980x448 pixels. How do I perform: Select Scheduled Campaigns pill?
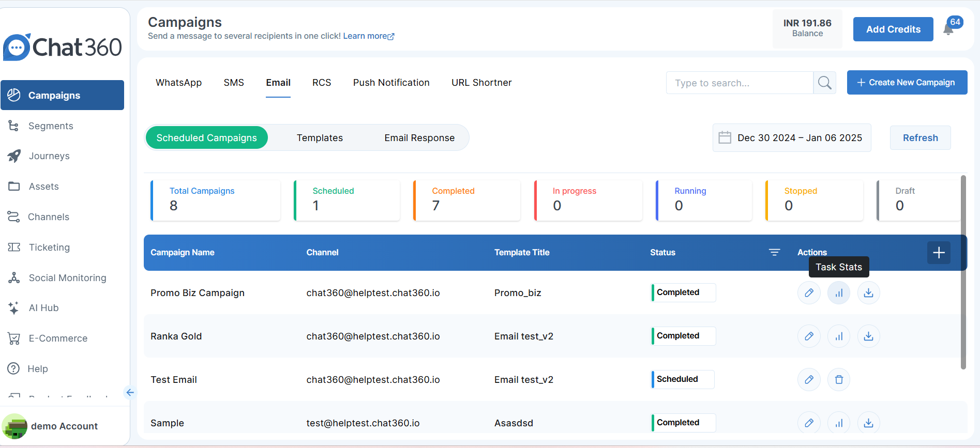click(207, 138)
